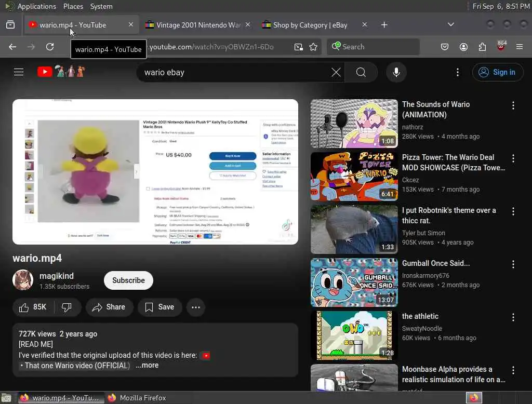Open more actions ellipsis under video
Image resolution: width=532 pixels, height=404 pixels.
tap(196, 307)
